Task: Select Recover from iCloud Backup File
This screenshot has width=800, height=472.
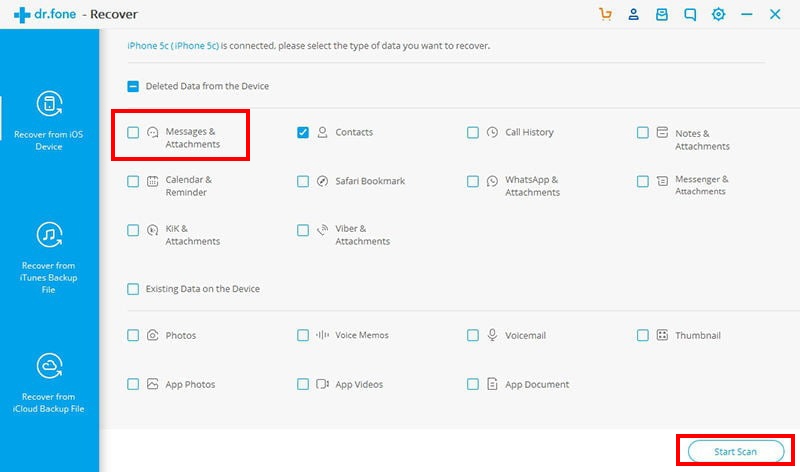Action: pos(49,383)
